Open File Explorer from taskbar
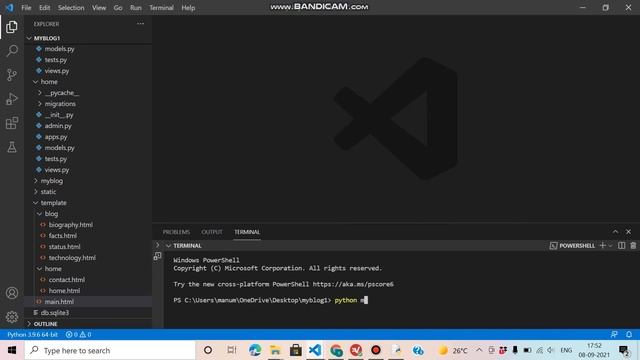Screen dimensions: 640x360 click(x=276, y=350)
